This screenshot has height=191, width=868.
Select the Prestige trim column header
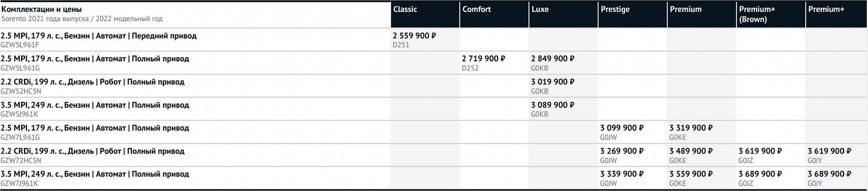(x=615, y=9)
